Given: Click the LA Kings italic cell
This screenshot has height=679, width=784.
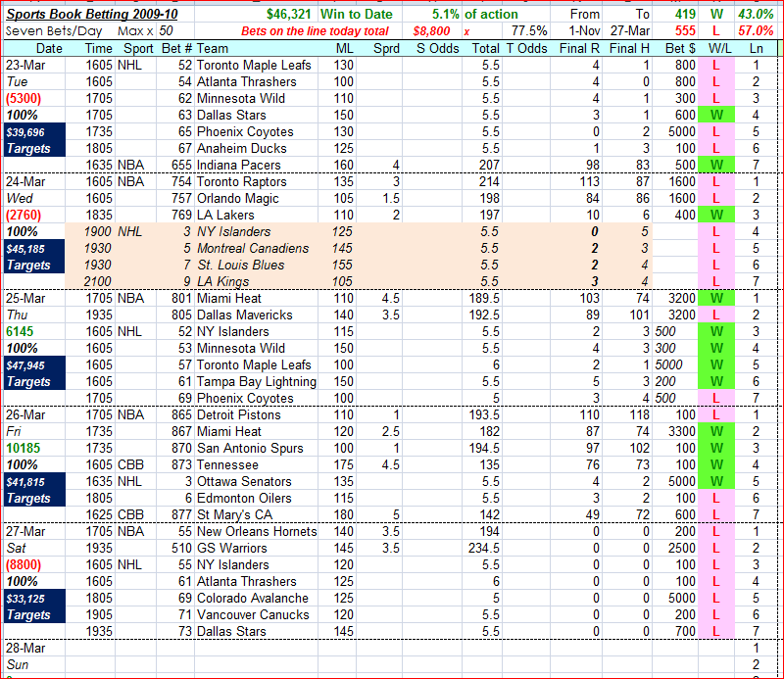Looking at the screenshot, I should coord(256,281).
